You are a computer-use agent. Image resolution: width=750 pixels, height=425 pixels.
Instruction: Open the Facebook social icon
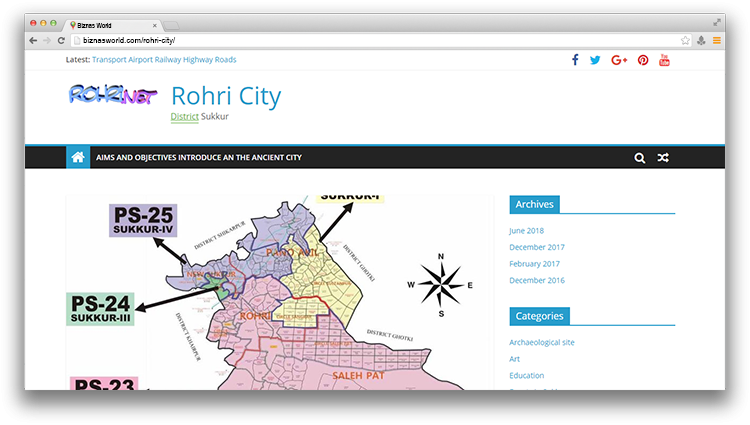click(575, 60)
